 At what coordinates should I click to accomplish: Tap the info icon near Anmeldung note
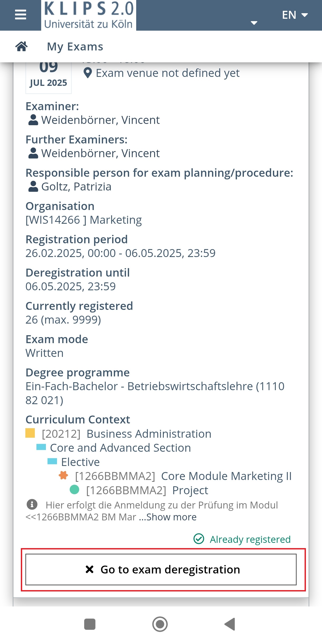(x=32, y=505)
